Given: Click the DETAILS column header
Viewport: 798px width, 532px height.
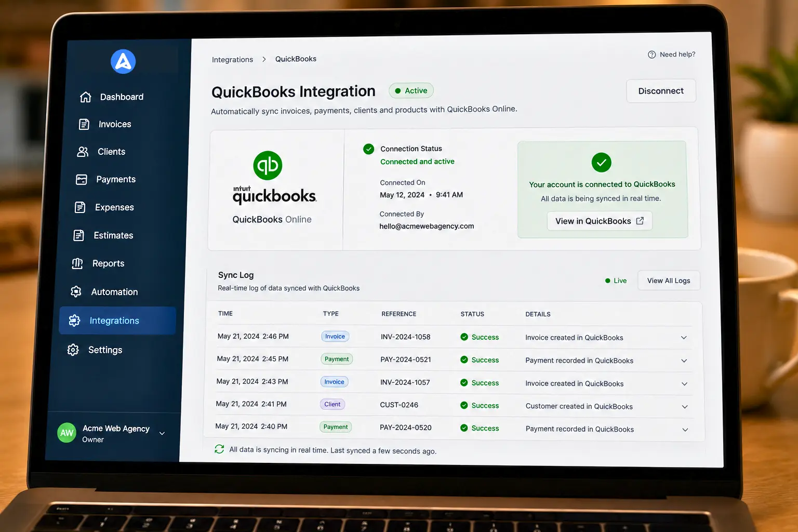Looking at the screenshot, I should pos(538,314).
